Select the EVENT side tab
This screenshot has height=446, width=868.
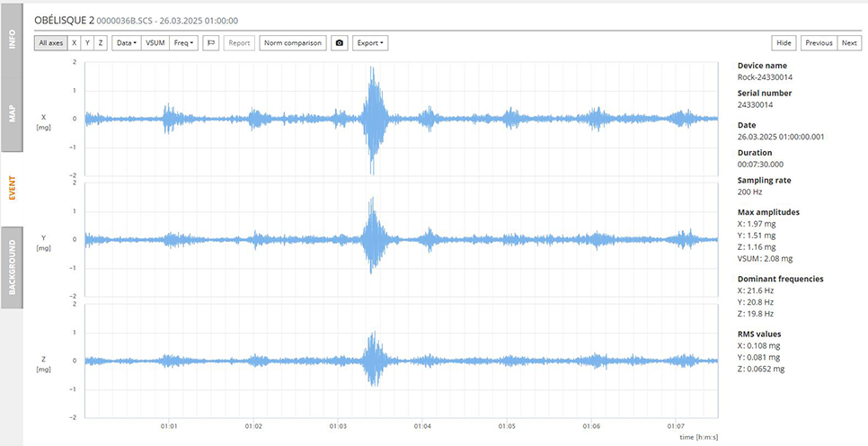pyautogui.click(x=12, y=188)
